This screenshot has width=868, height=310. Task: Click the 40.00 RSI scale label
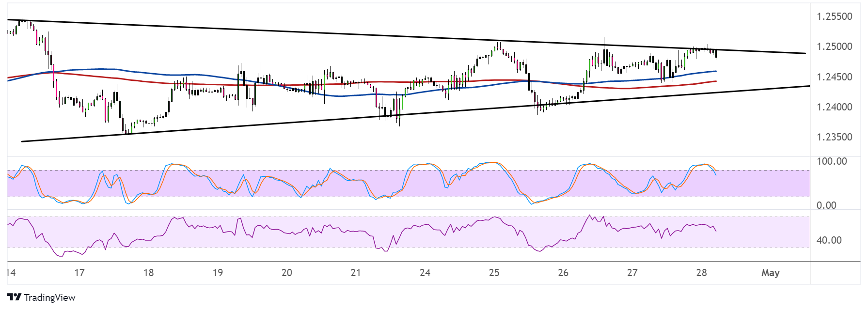point(829,240)
